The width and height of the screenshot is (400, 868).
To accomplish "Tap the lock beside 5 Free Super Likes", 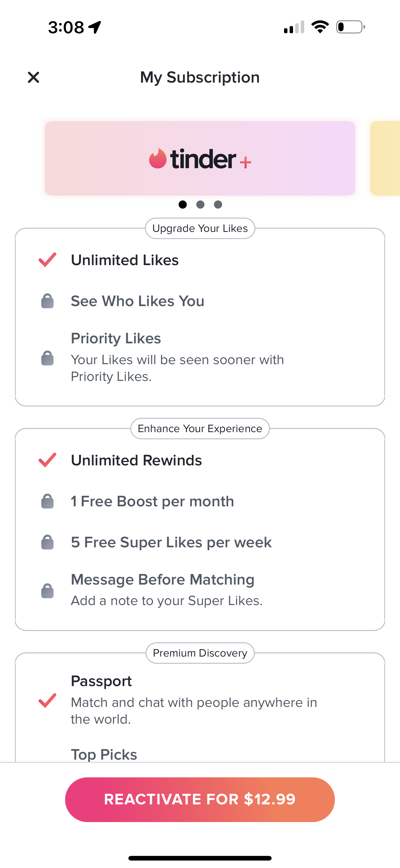I will click(47, 542).
